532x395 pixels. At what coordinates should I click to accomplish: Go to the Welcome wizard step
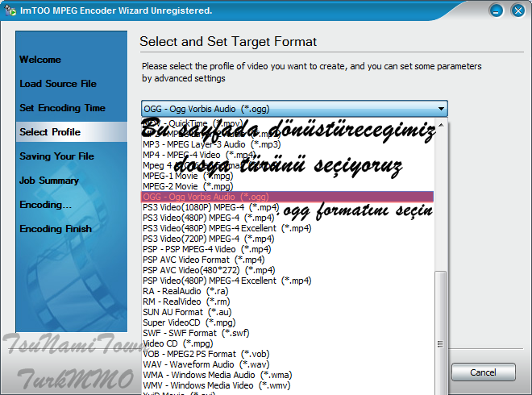point(40,60)
